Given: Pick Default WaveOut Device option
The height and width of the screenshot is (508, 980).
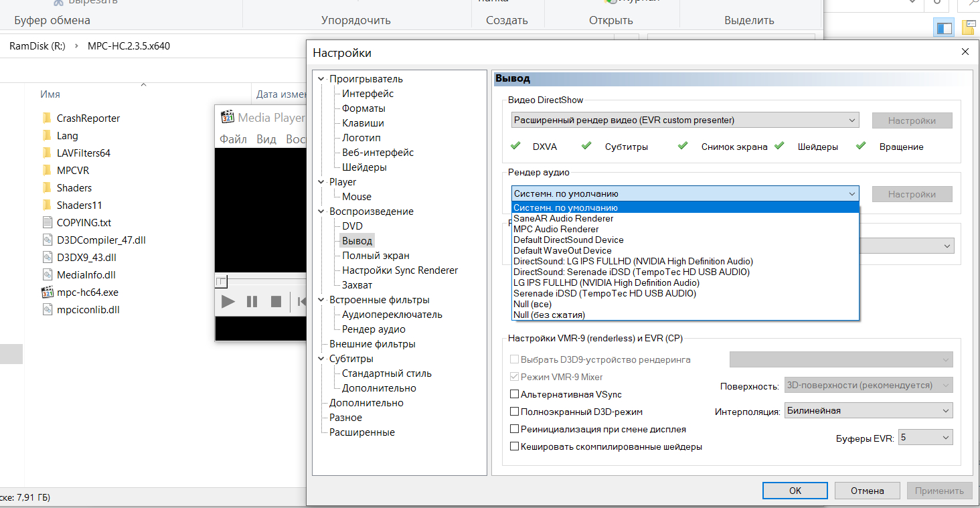Looking at the screenshot, I should click(x=685, y=250).
